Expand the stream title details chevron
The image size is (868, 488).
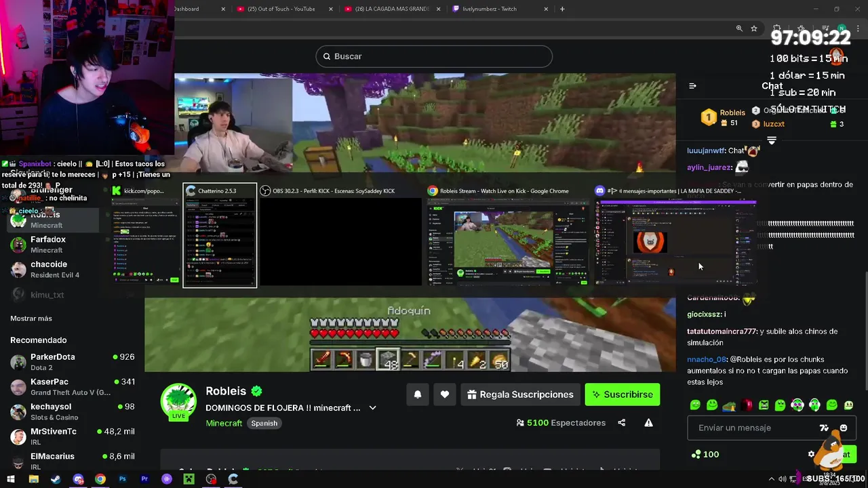[x=372, y=408]
